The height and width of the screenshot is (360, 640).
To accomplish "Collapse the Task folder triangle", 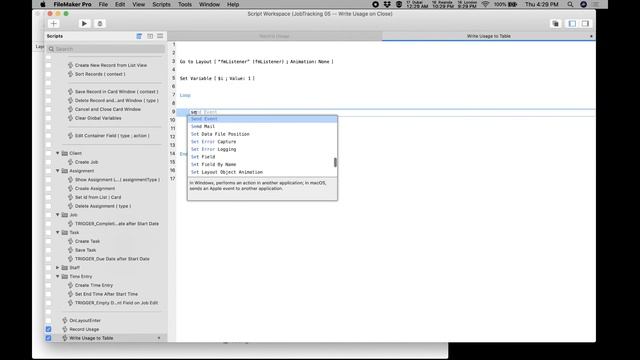I will (x=58, y=232).
